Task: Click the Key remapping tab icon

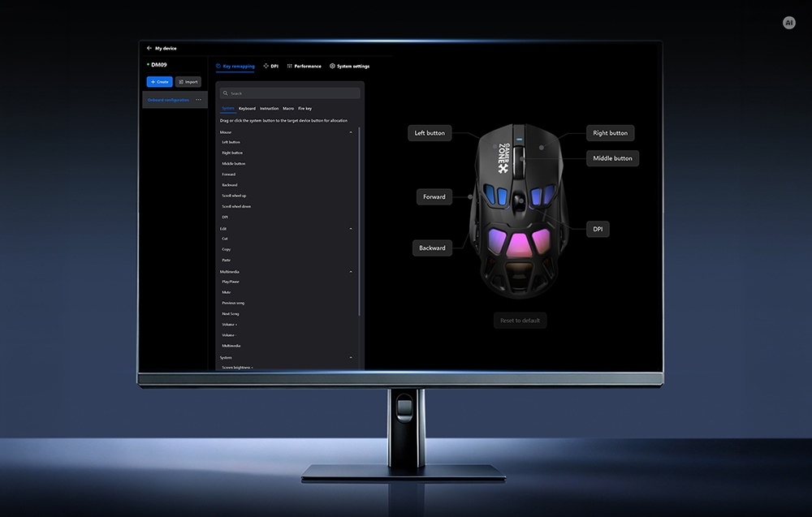Action: pyautogui.click(x=218, y=66)
